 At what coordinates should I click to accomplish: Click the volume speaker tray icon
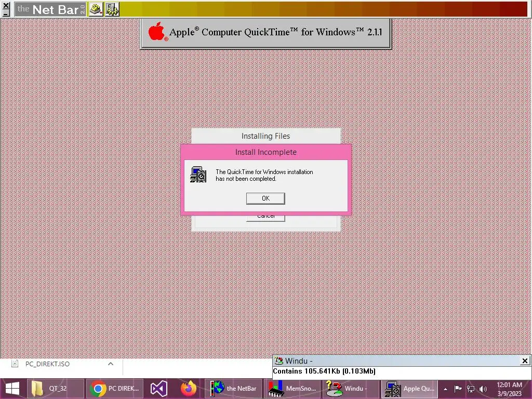click(x=483, y=389)
